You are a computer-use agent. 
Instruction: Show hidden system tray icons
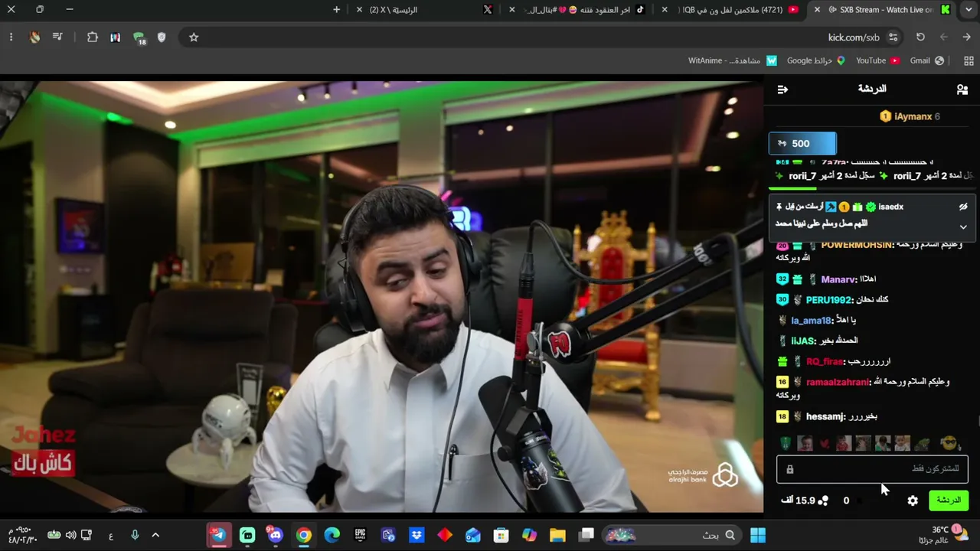(155, 535)
